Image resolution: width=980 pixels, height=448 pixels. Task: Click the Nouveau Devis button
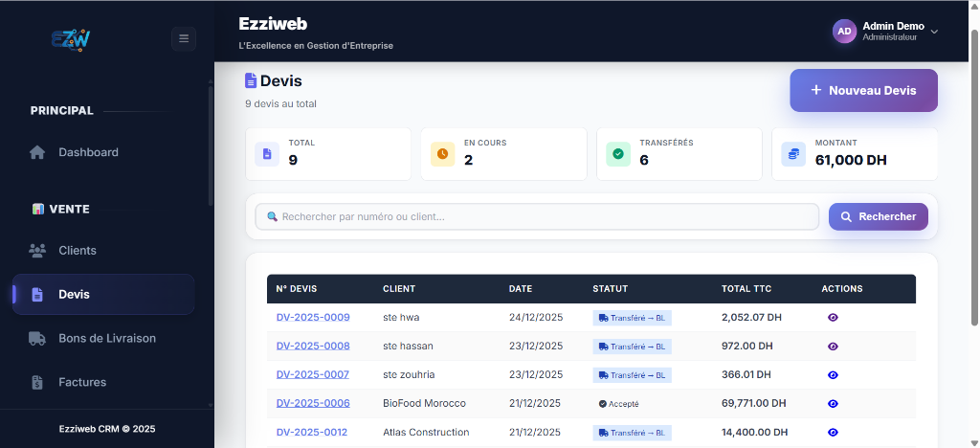864,91
